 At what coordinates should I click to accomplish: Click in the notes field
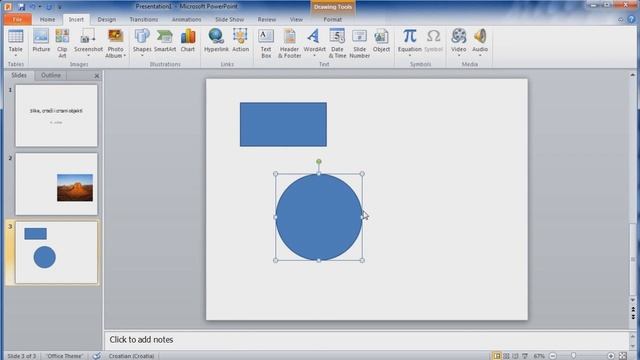(x=367, y=340)
